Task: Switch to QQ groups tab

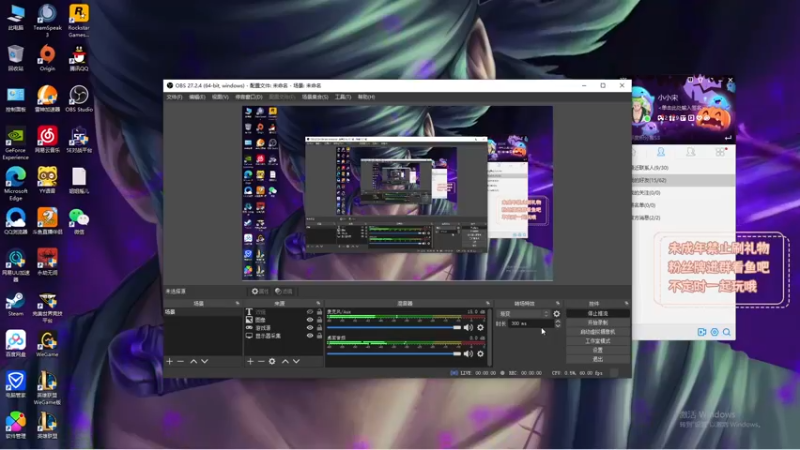Action: click(x=690, y=152)
